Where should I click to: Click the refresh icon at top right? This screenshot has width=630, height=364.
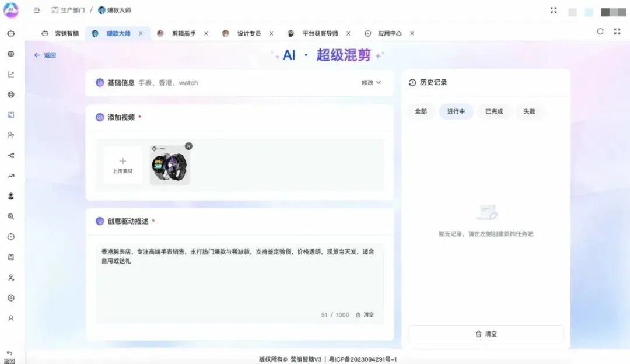600,32
